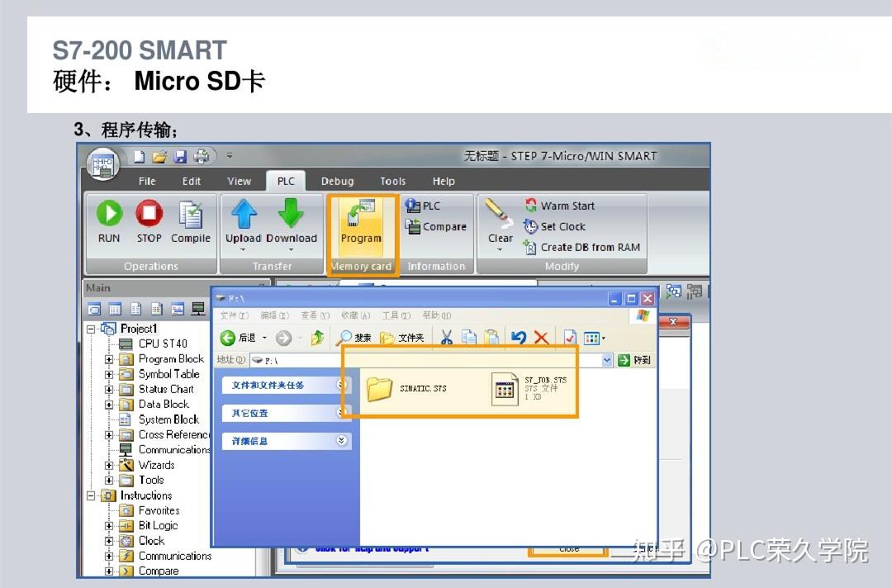892x588 pixels.
Task: Open the Download dropdown arrow
Action: tap(291, 249)
